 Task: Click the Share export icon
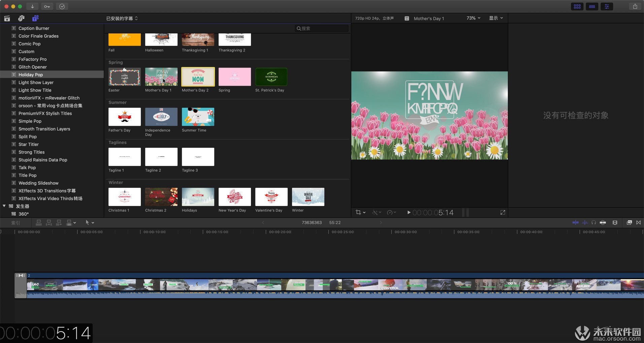click(635, 6)
